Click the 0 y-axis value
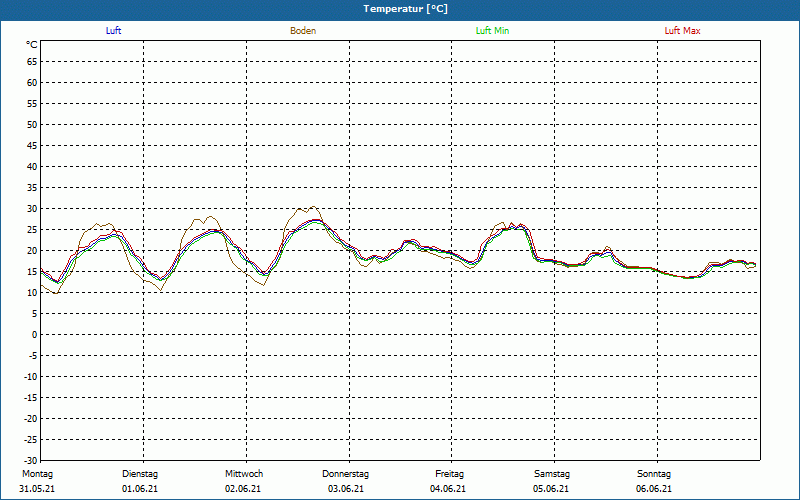This screenshot has height=500, width=800. (35, 335)
